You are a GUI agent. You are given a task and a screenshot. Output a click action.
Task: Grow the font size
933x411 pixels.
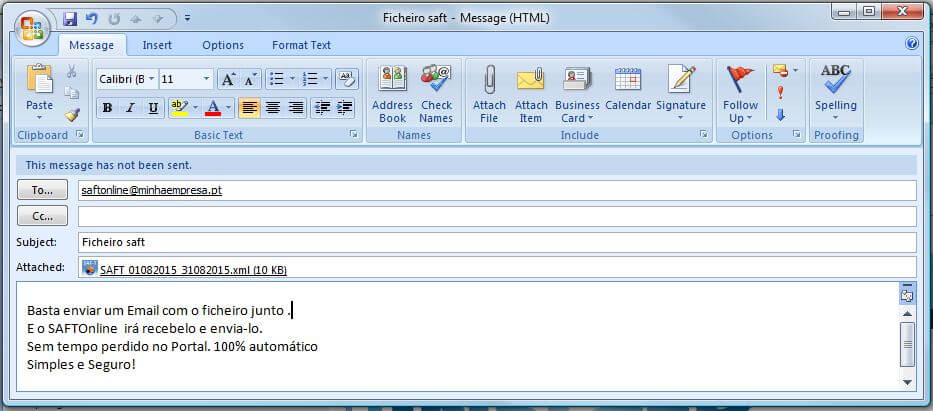pyautogui.click(x=228, y=79)
